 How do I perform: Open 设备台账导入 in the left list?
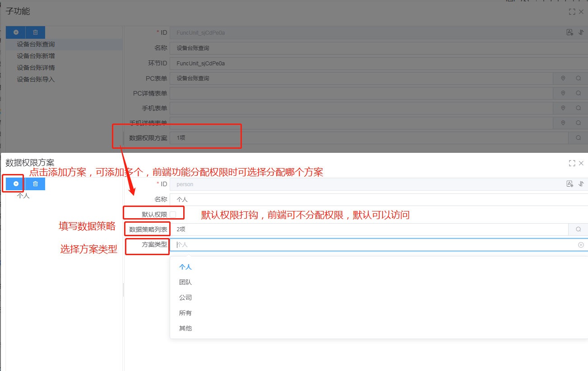click(x=36, y=79)
